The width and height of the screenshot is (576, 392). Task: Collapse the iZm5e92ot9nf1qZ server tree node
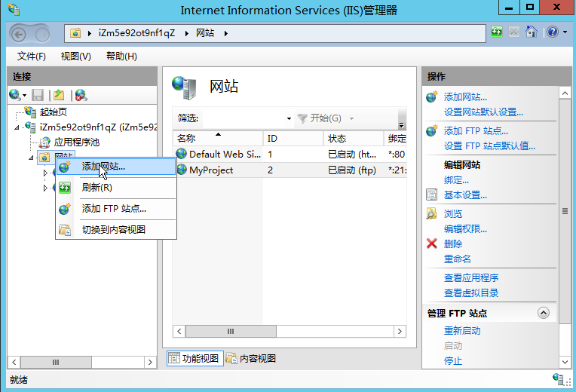click(17, 127)
